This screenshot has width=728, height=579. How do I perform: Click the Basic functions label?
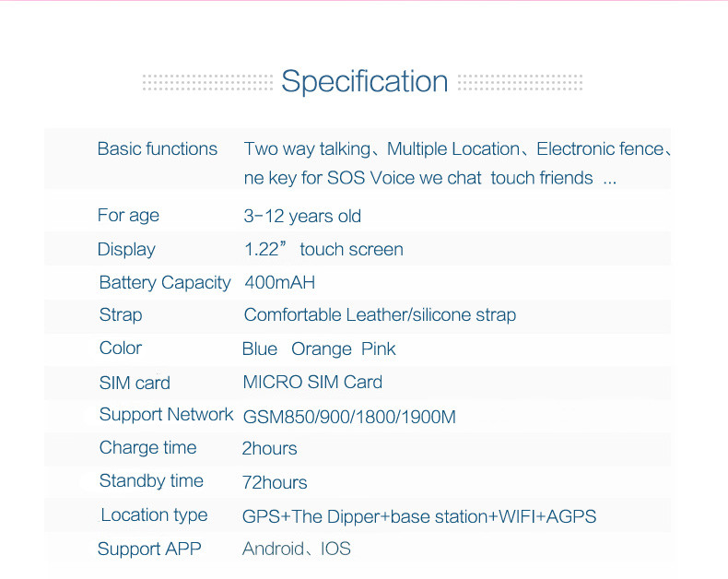pyautogui.click(x=158, y=148)
